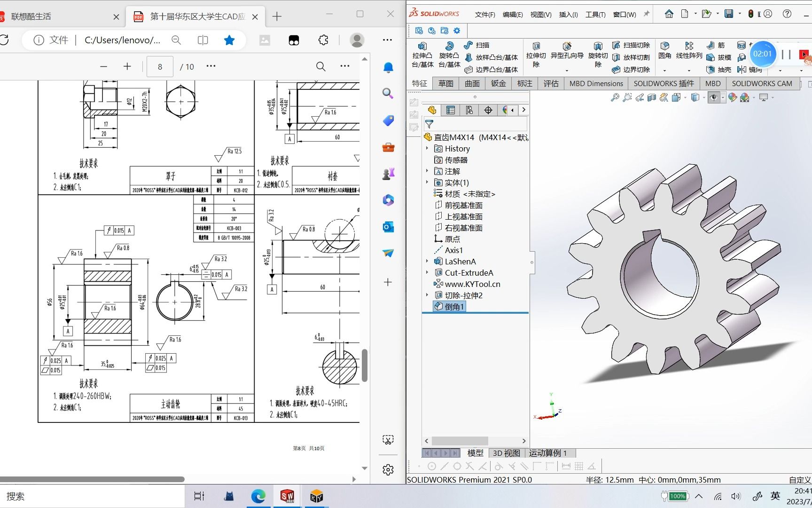The image size is (812, 508).
Task: Search within the PDF document
Action: [321, 67]
